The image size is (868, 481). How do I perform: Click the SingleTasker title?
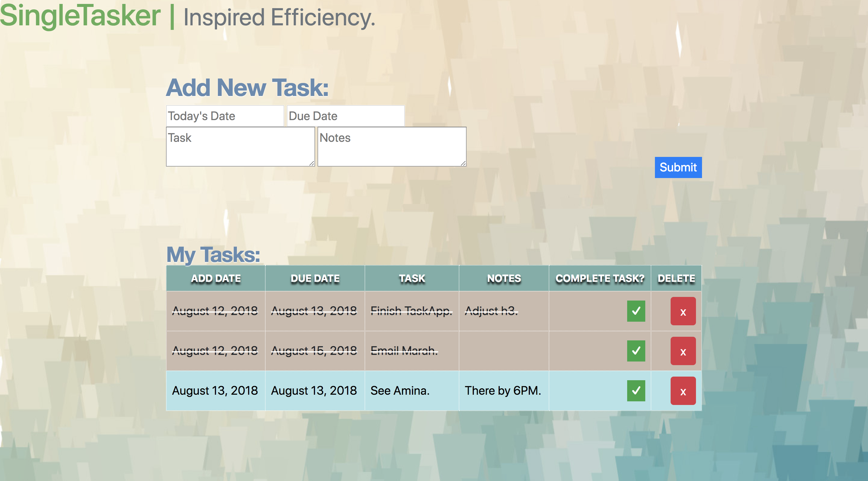pyautogui.click(x=81, y=16)
